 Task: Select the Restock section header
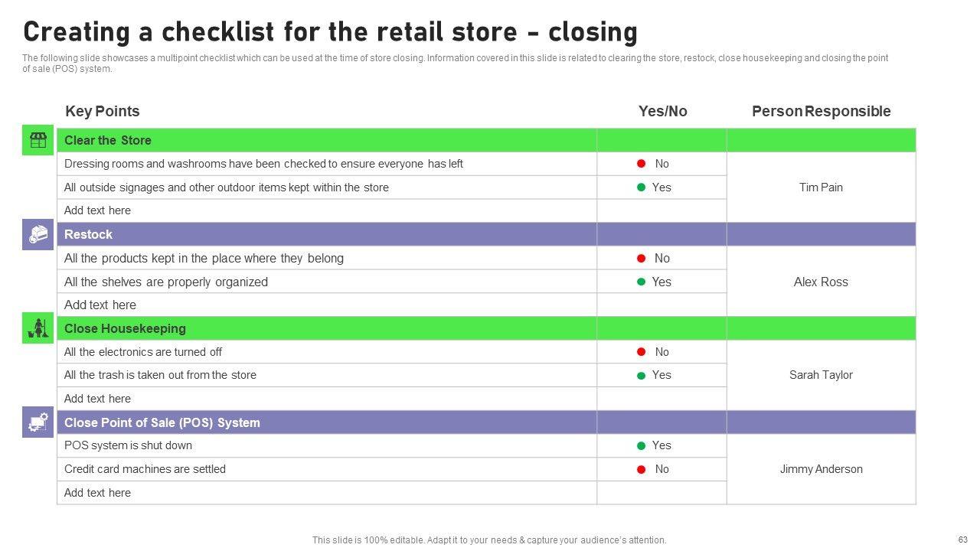click(89, 234)
